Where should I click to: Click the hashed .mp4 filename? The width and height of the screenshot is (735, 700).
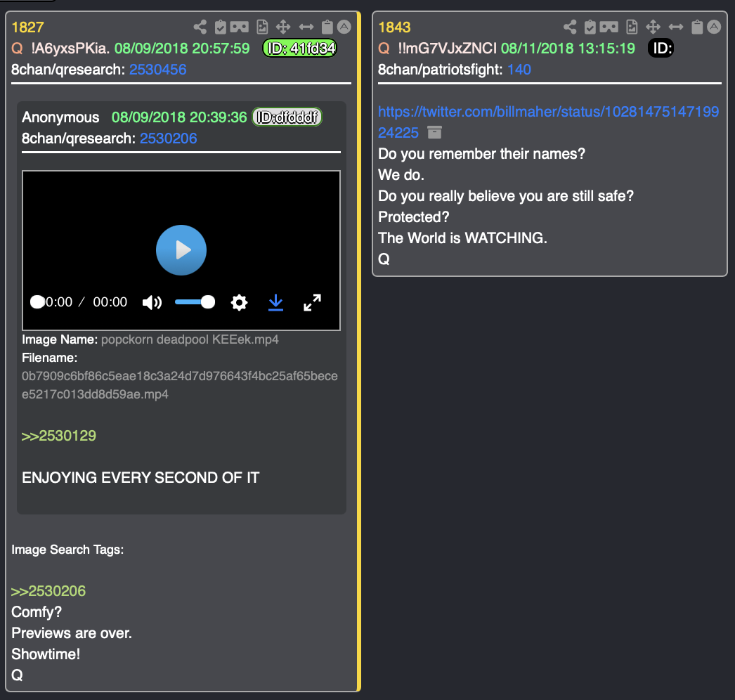[179, 385]
